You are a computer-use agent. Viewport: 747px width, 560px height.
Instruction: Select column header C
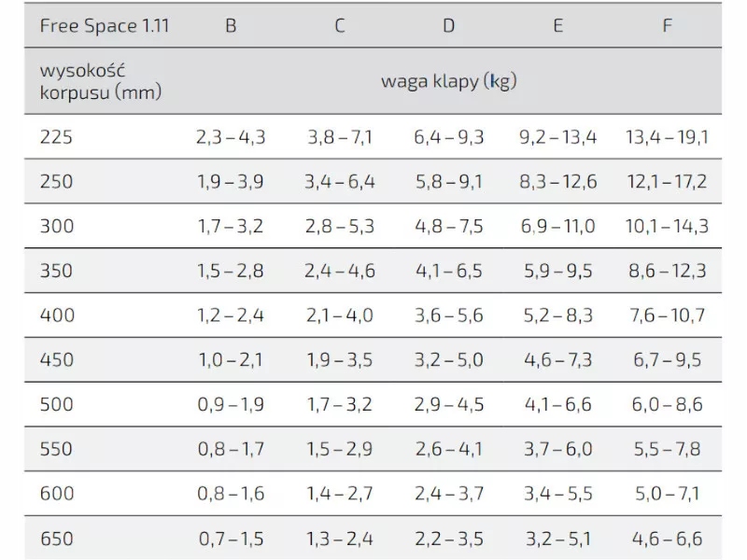pos(340,26)
